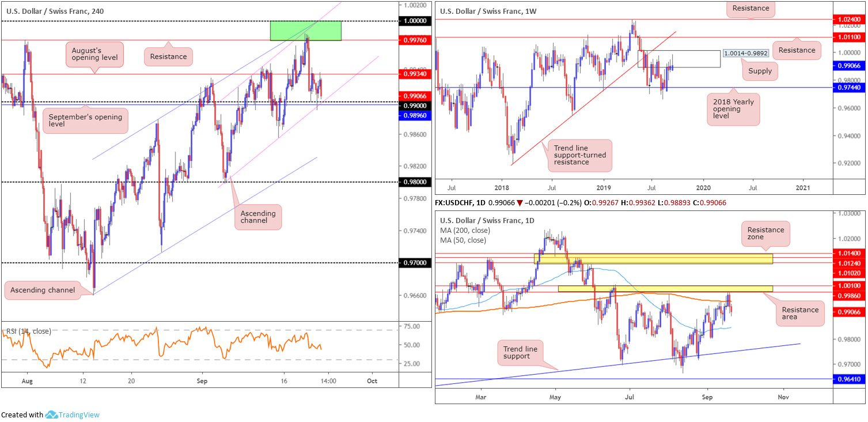Click the 0.99066 current price tag on 240 chart
The image size is (868, 422).
[416, 96]
